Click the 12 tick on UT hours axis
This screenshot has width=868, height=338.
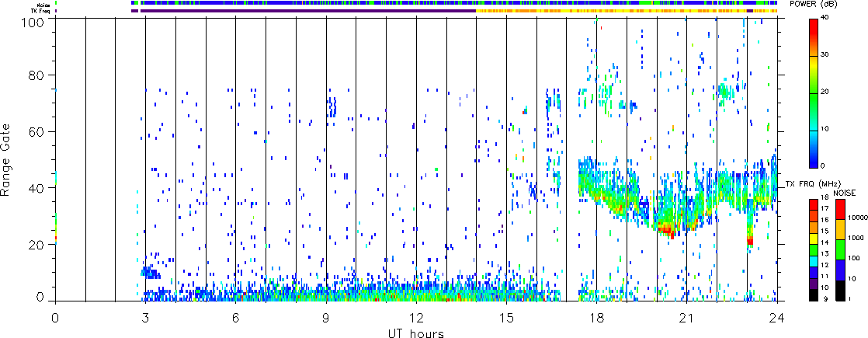416,318
